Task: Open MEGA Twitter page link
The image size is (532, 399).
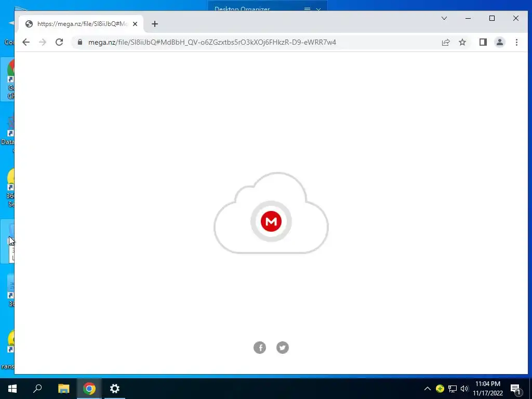Action: coord(283,348)
